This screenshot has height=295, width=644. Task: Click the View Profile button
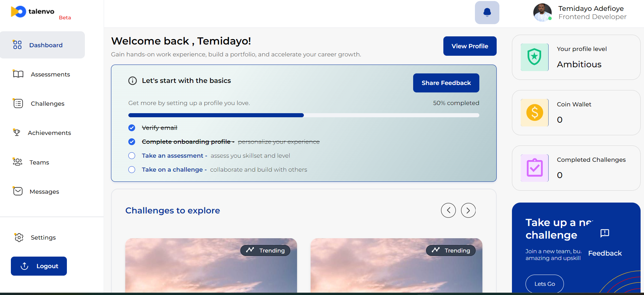(470, 46)
